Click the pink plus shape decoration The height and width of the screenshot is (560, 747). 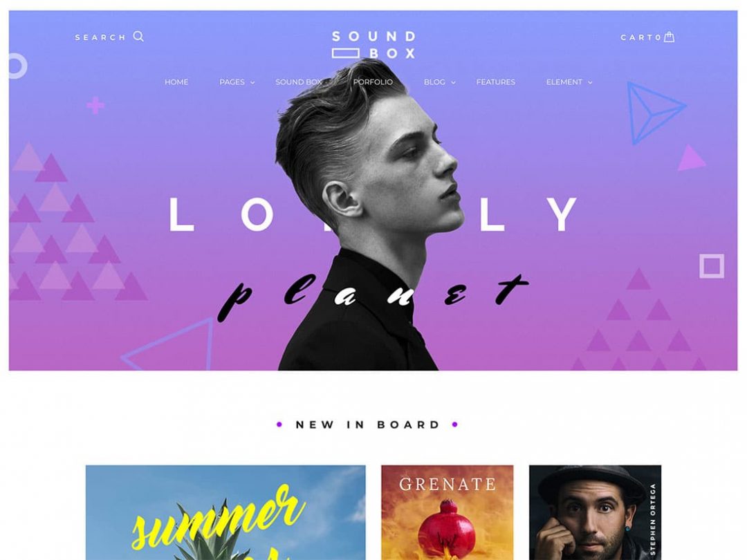[95, 105]
